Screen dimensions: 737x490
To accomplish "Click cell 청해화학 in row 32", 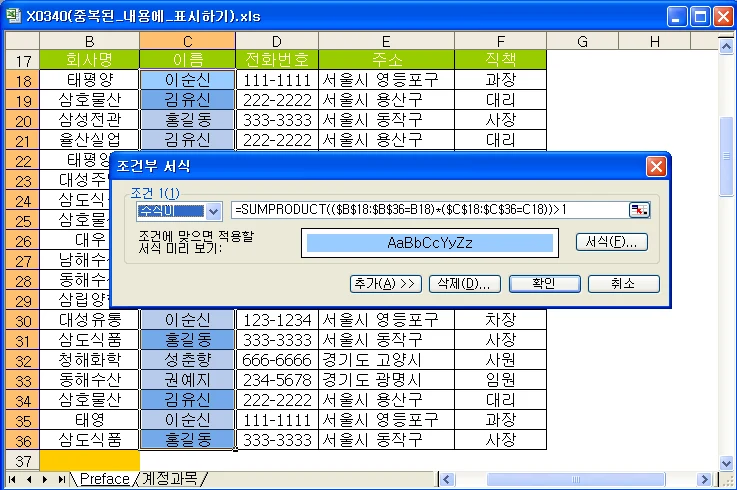I will [x=89, y=360].
